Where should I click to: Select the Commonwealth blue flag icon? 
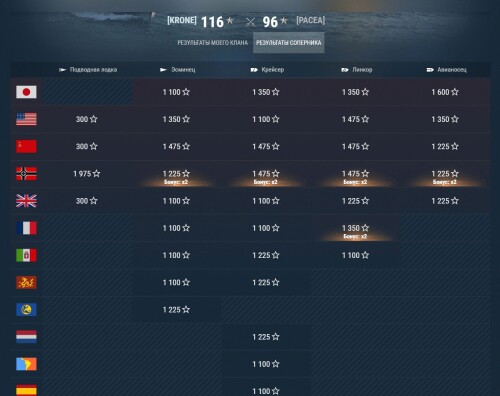pos(26,310)
